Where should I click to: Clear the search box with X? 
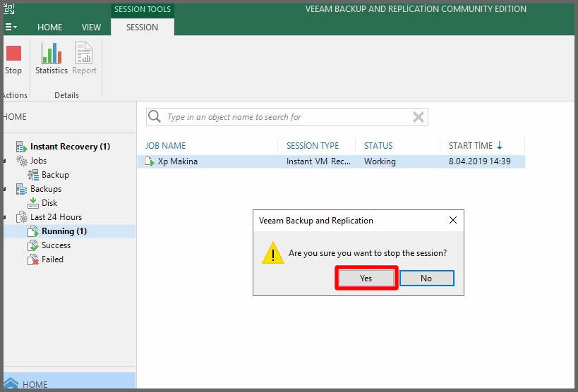coord(418,117)
